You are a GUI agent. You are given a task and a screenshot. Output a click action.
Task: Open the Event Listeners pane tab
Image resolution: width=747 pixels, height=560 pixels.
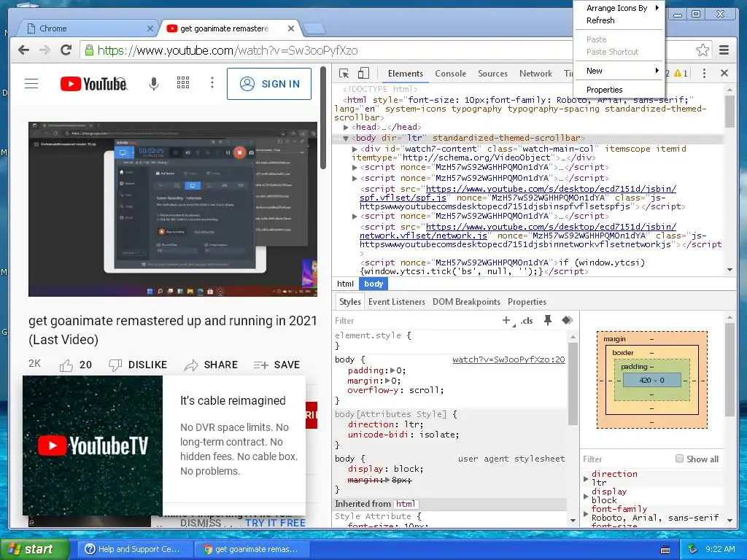click(396, 302)
